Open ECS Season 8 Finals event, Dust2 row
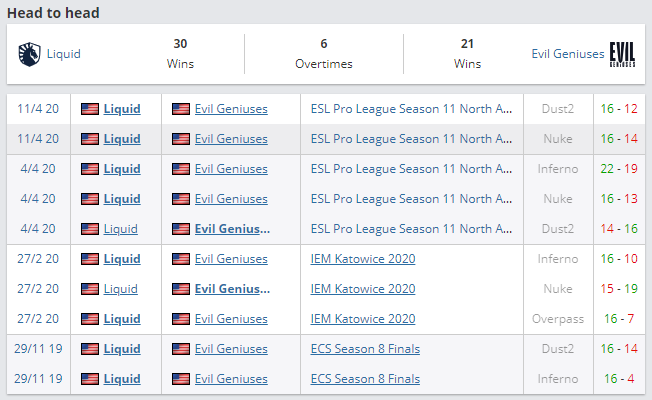This screenshot has width=652, height=400. coord(365,349)
